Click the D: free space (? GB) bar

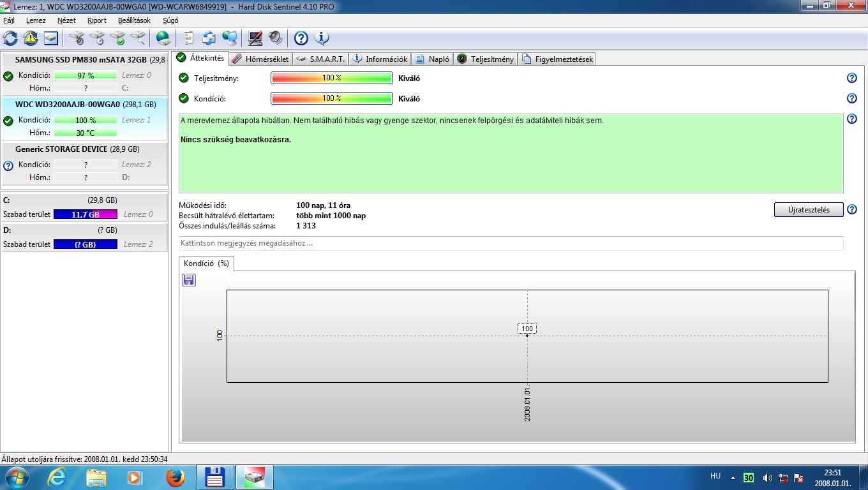coord(86,244)
